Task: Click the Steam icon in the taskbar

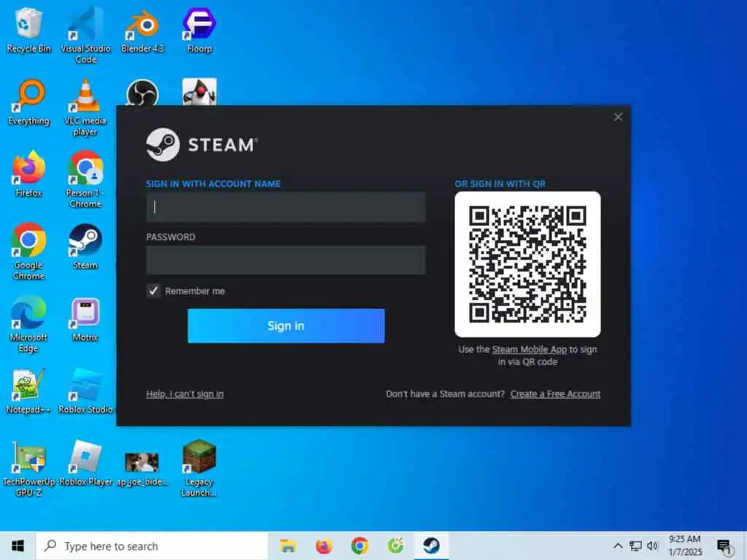Action: [431, 545]
